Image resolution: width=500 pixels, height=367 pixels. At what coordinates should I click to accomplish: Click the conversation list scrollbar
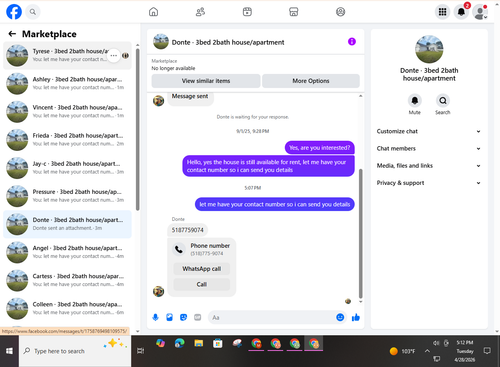point(138,130)
